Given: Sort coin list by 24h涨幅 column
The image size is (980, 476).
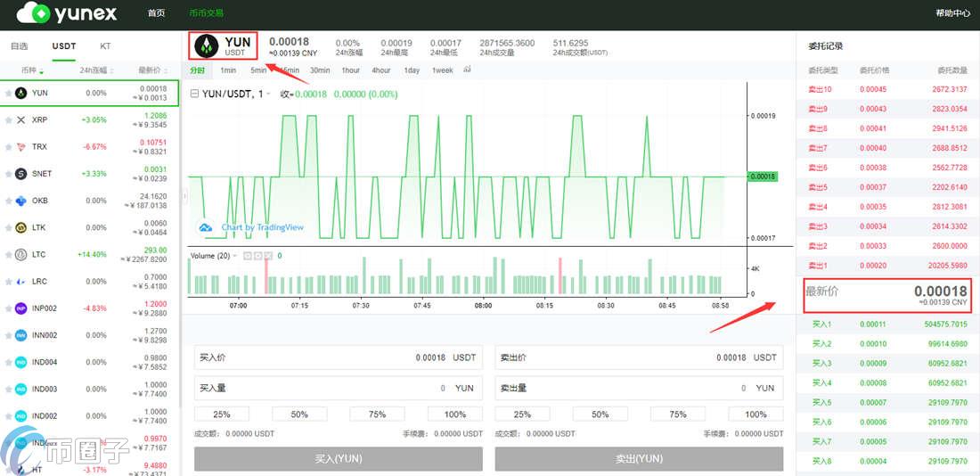Looking at the screenshot, I should click(94, 70).
